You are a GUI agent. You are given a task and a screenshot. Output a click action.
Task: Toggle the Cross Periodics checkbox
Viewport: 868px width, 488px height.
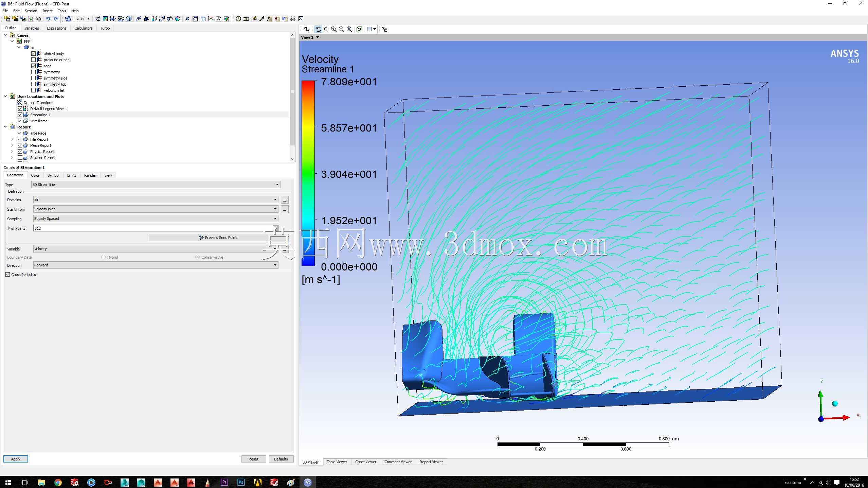coord(8,275)
